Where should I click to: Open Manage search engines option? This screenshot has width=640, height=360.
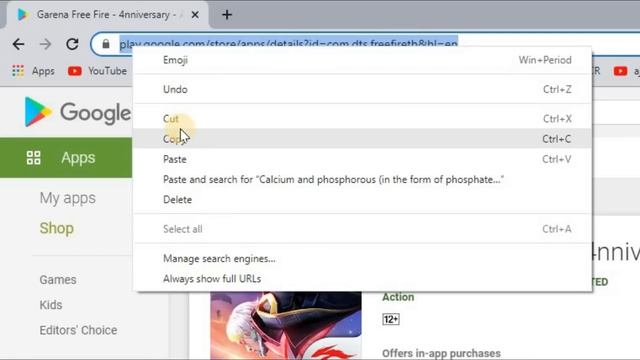tap(362, 258)
